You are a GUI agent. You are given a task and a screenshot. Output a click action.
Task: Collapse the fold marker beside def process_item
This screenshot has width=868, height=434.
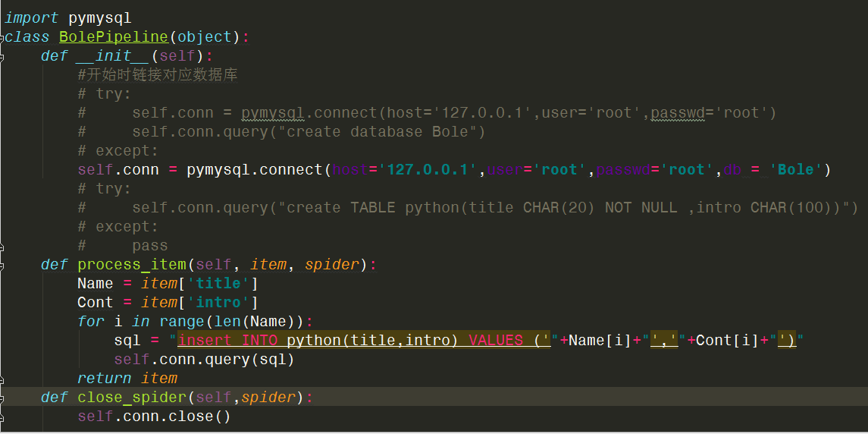coord(2,266)
